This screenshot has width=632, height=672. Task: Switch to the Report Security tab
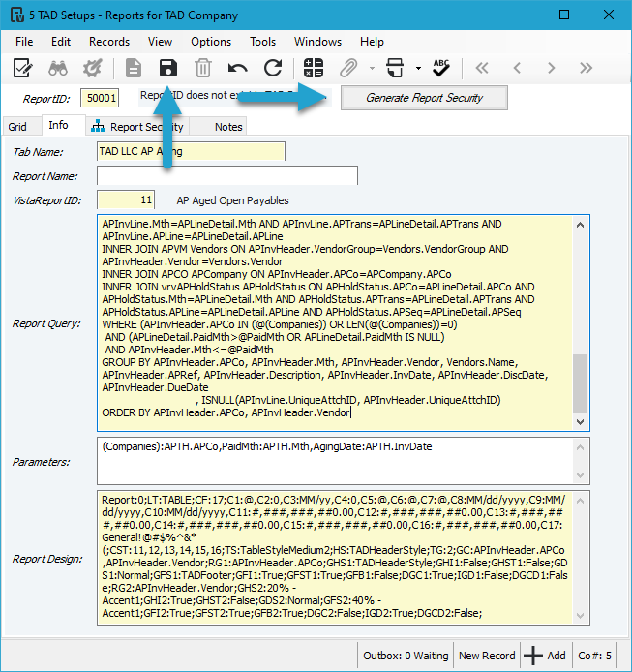pos(137,127)
